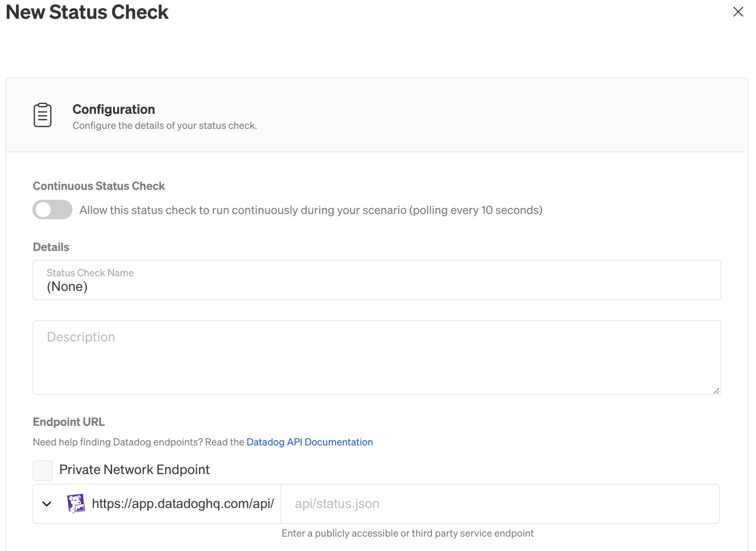Click the Private Network Endpoint label
The width and height of the screenshot is (756, 551).
pos(134,469)
